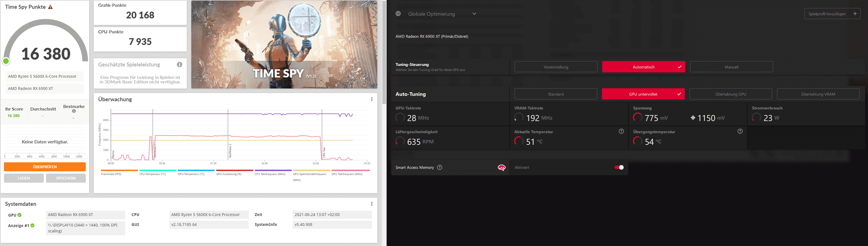This screenshot has width=868, height=246.
Task: Click the green check next to Anzeige #1
Action: 32,225
